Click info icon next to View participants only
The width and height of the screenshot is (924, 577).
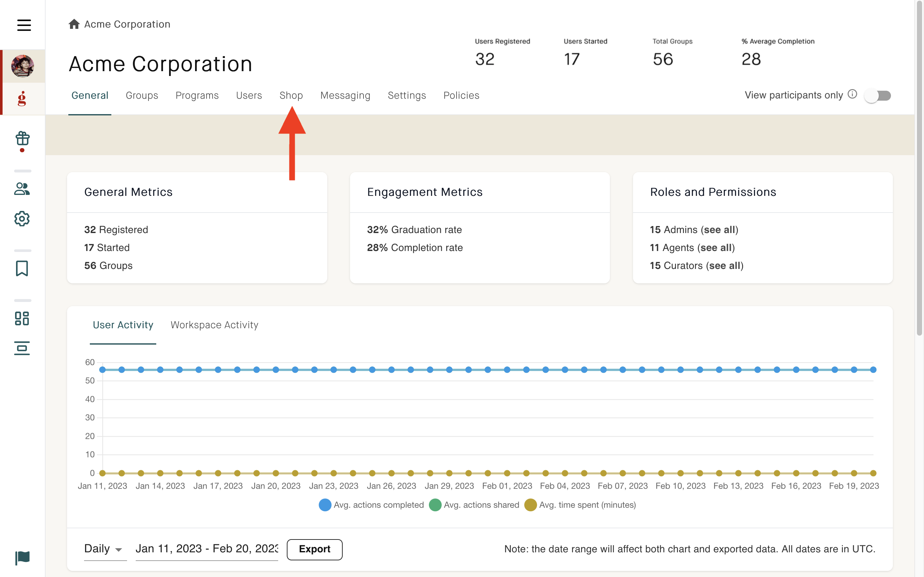tap(852, 94)
